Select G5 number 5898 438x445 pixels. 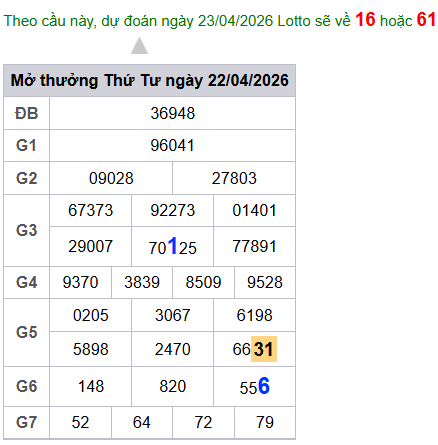point(91,349)
